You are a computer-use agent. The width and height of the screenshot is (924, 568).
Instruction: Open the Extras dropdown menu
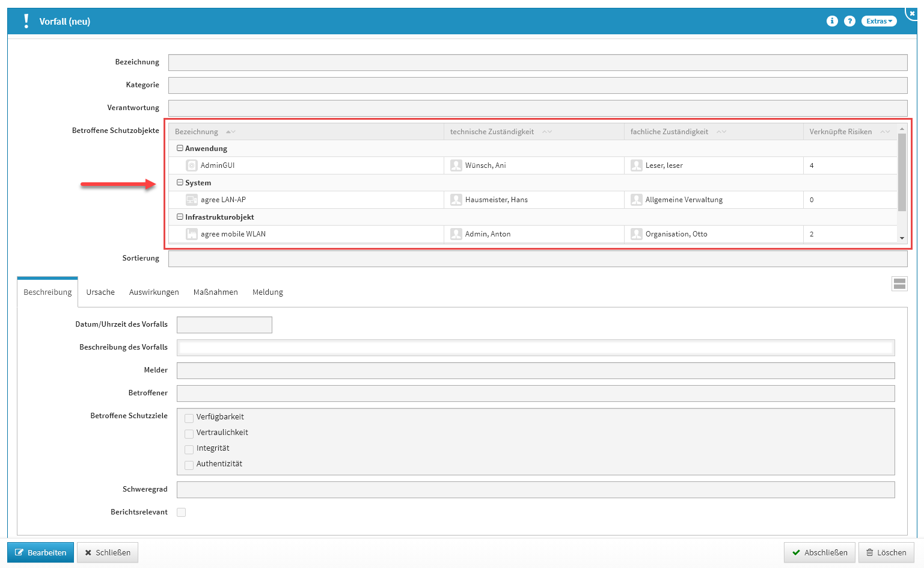click(x=879, y=21)
